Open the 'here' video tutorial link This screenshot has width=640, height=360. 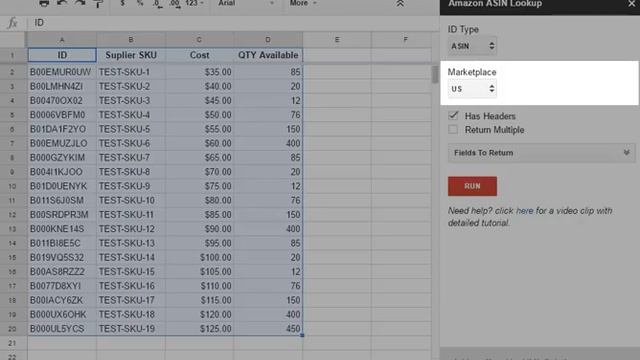click(525, 211)
